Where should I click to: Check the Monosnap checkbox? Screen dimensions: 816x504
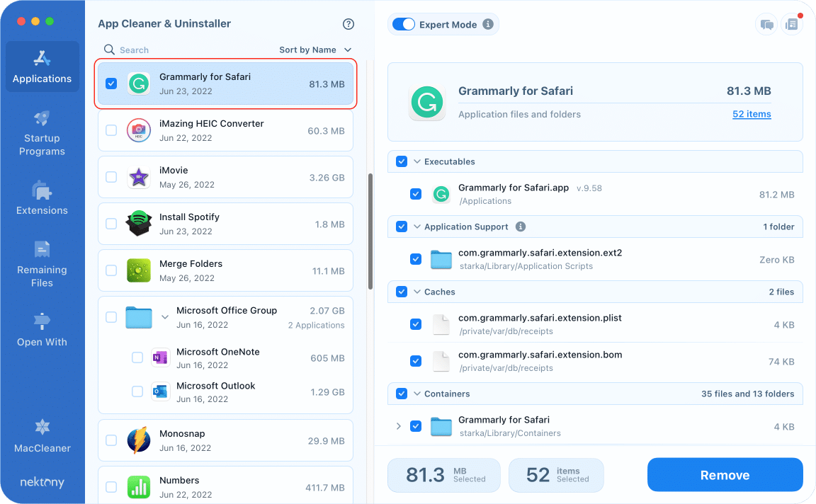[x=111, y=440]
